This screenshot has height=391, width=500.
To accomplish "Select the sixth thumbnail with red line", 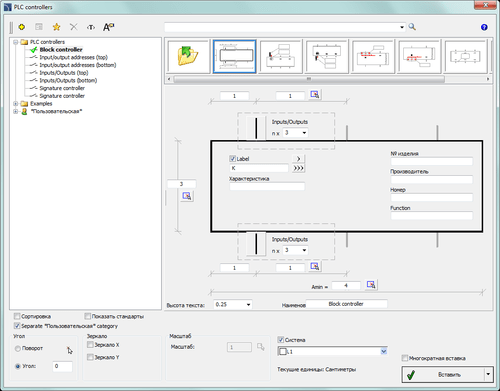I will (x=419, y=56).
